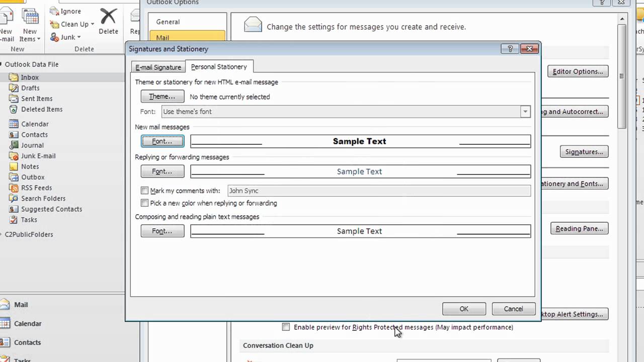Click the Ignore conversation icon in the ribbon
Screen dimensions: 644x362
55,11
